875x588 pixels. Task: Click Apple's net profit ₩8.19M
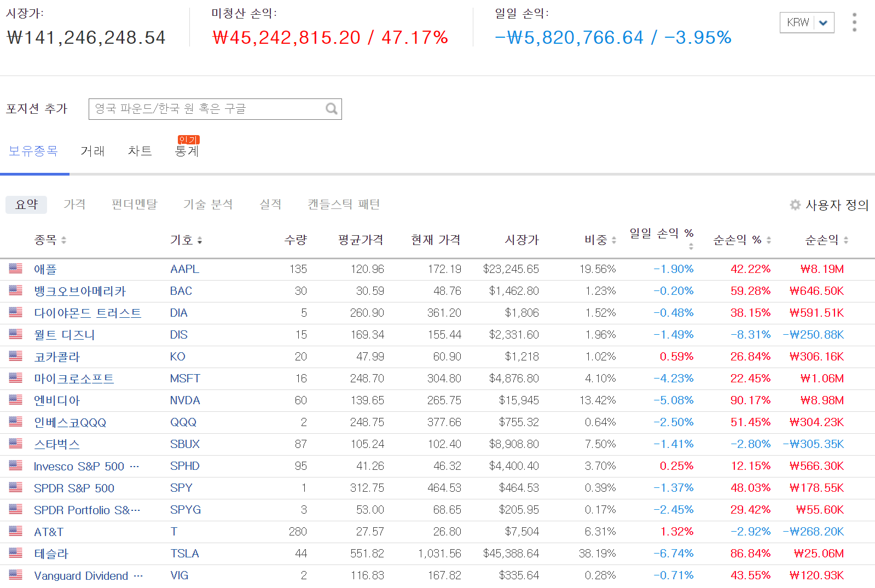click(822, 269)
